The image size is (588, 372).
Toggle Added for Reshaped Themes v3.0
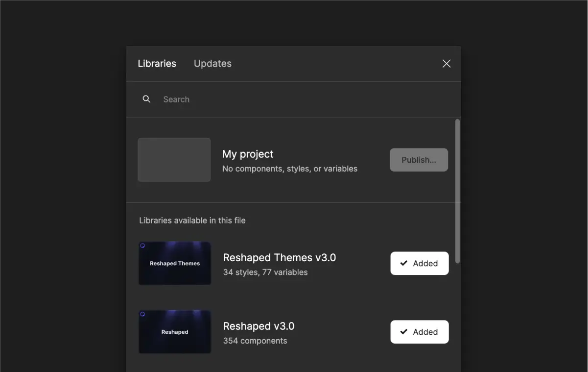[420, 263]
